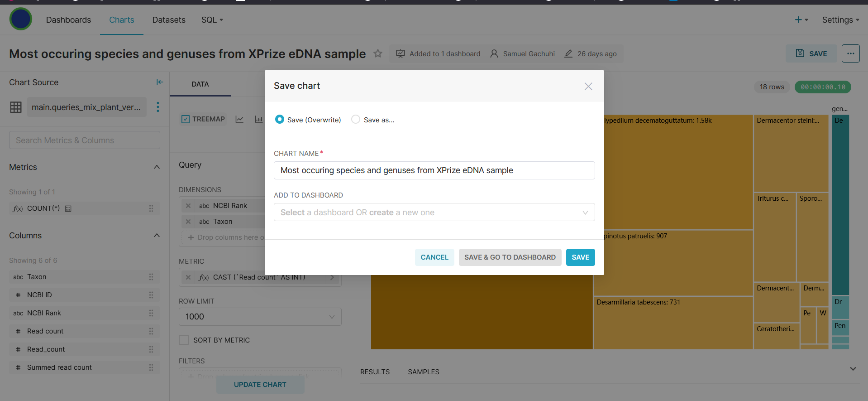Open the SQL menu dropdown
Viewport: 868px width, 401px height.
tap(212, 20)
